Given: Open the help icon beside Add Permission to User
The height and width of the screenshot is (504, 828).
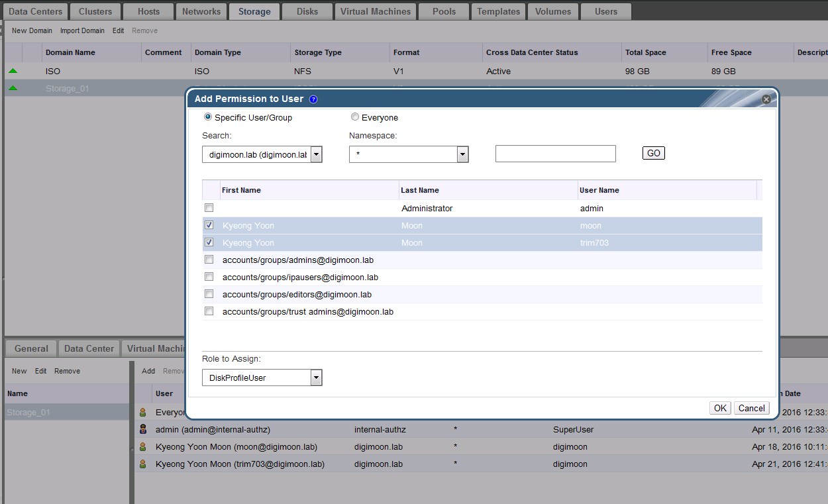Looking at the screenshot, I should pyautogui.click(x=313, y=99).
